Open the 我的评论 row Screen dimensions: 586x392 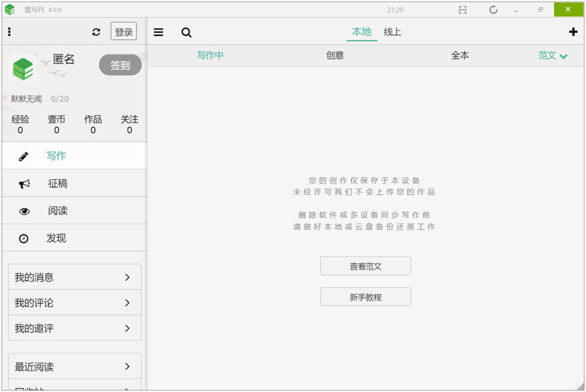coord(75,303)
